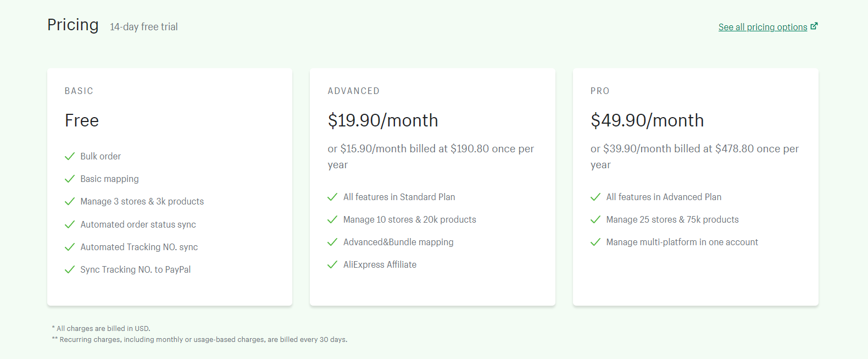Click the checkmark beside Advanced&Bundle mapping
This screenshot has width=868, height=359.
pos(332,242)
